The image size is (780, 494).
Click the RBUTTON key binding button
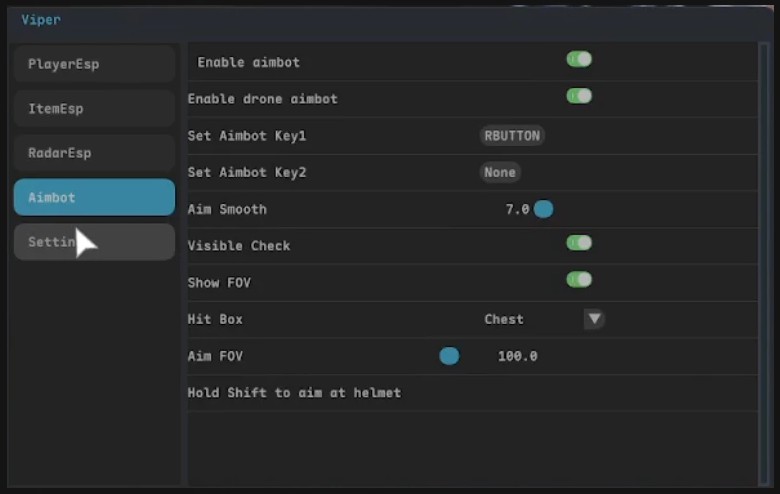513,135
